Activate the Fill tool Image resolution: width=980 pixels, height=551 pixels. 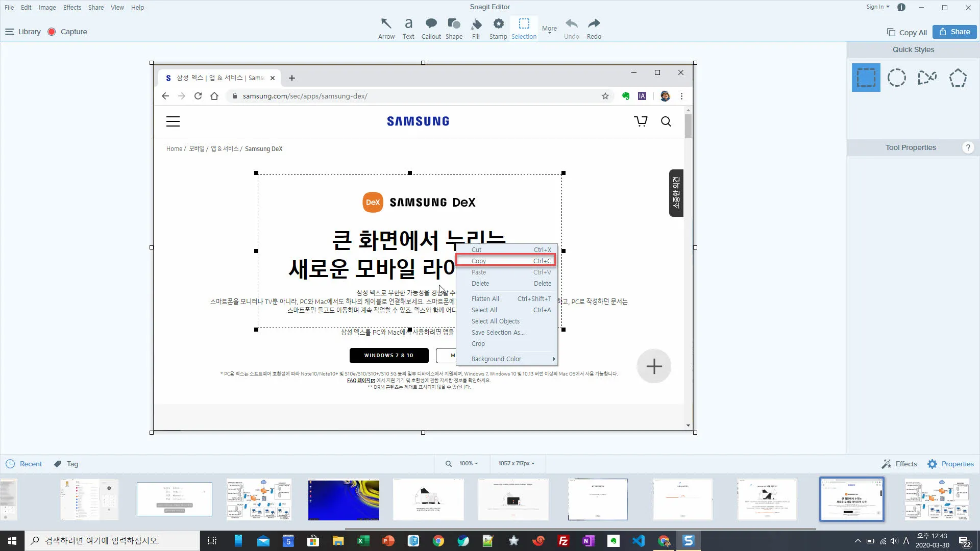(476, 27)
